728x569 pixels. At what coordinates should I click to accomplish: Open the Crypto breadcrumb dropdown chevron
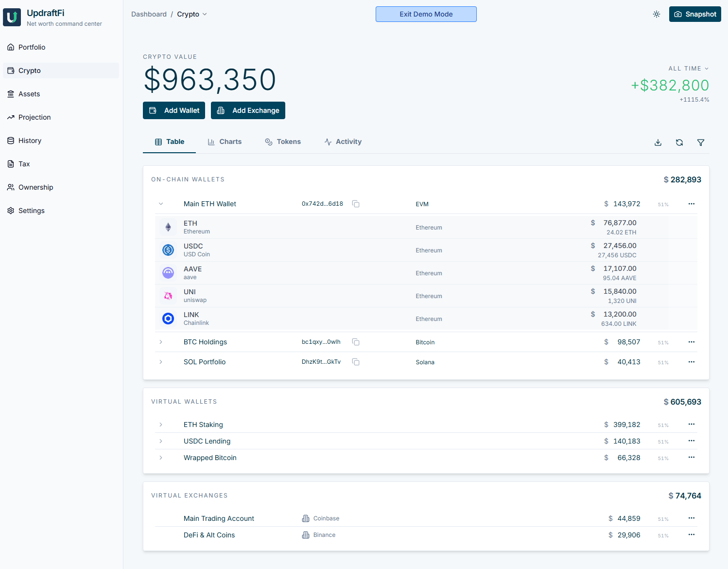pyautogui.click(x=205, y=14)
